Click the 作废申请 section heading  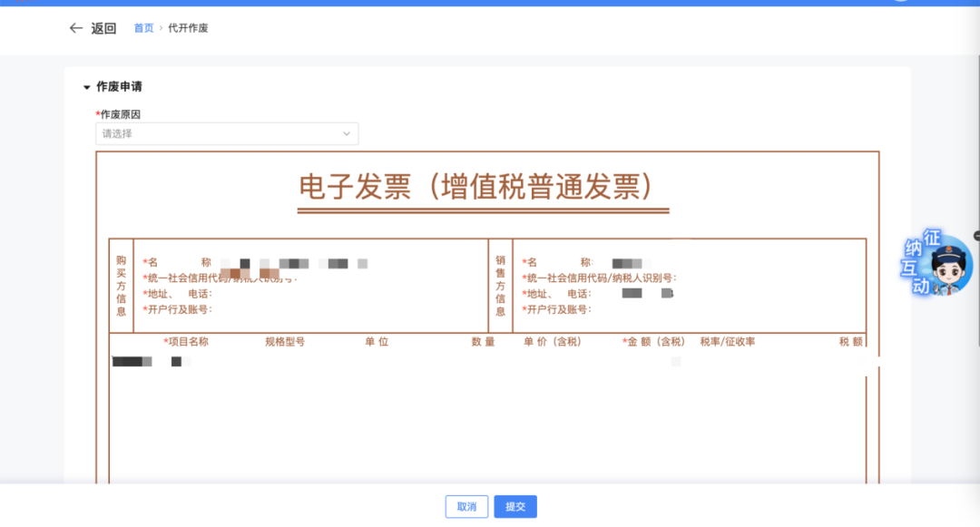120,87
